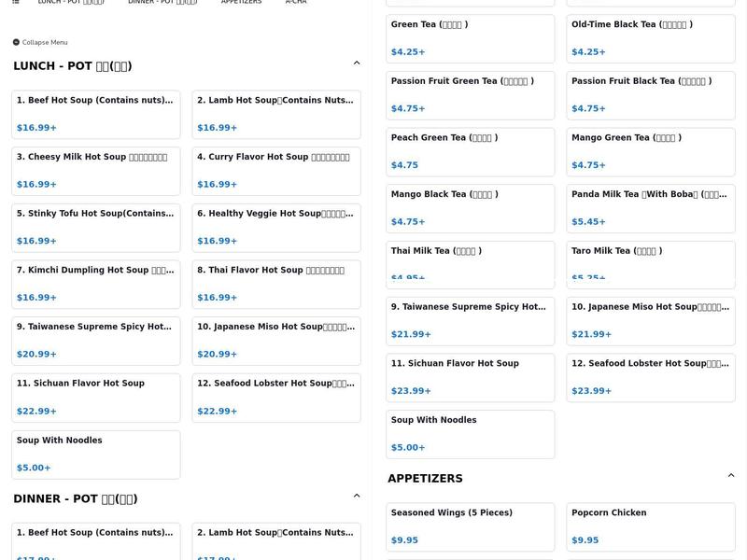
Task: Collapse the APPETIZERS section chevron
Action: [730, 476]
